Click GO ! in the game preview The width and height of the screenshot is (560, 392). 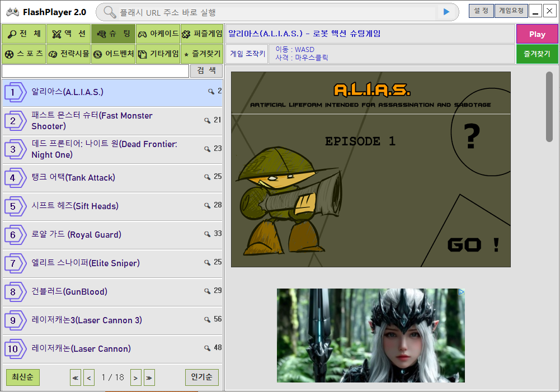474,245
